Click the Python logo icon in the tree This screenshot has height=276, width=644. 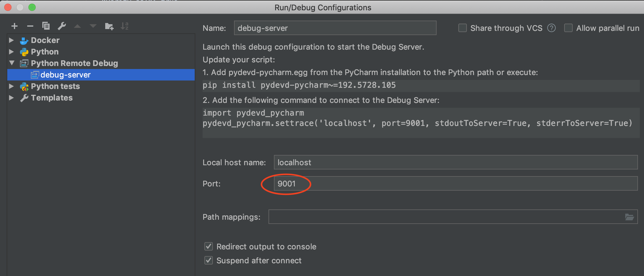24,52
